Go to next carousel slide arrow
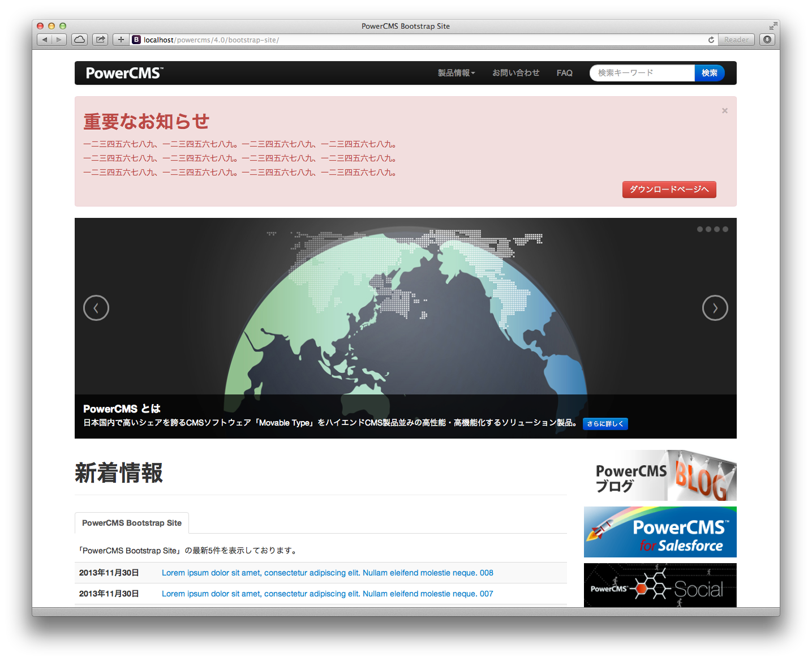 pos(715,308)
